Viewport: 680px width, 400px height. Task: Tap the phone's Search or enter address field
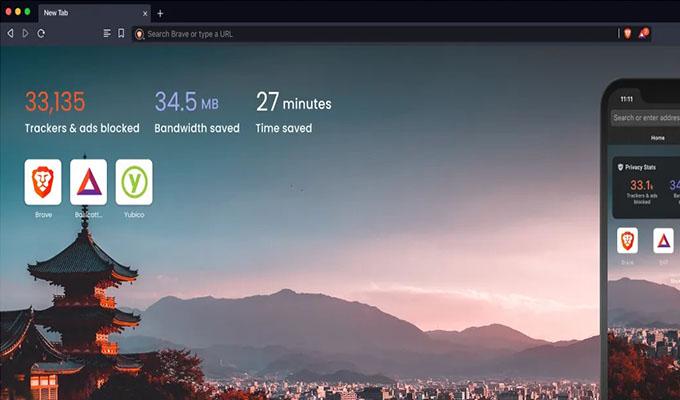(x=645, y=118)
